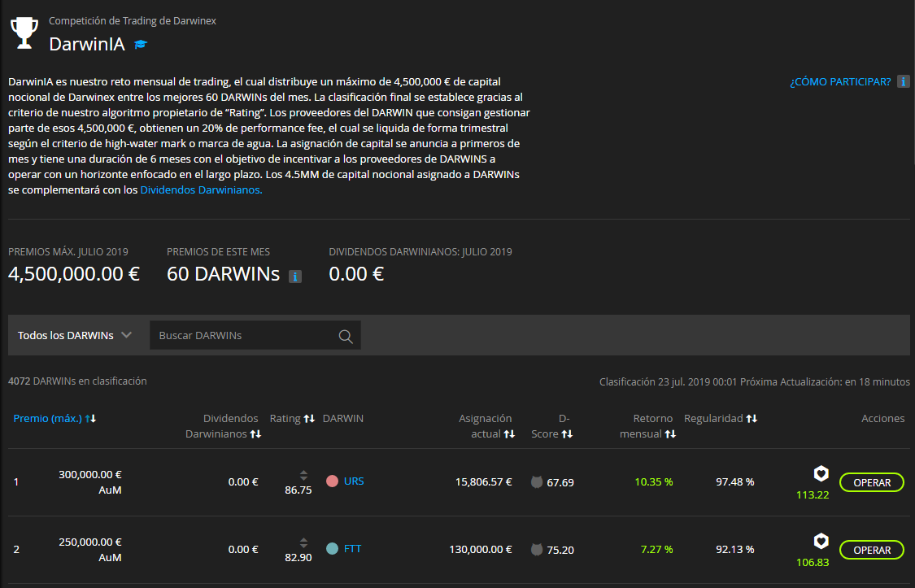The image size is (915, 588).
Task: Favorite FTT with the heart shield icon
Action: 821,542
